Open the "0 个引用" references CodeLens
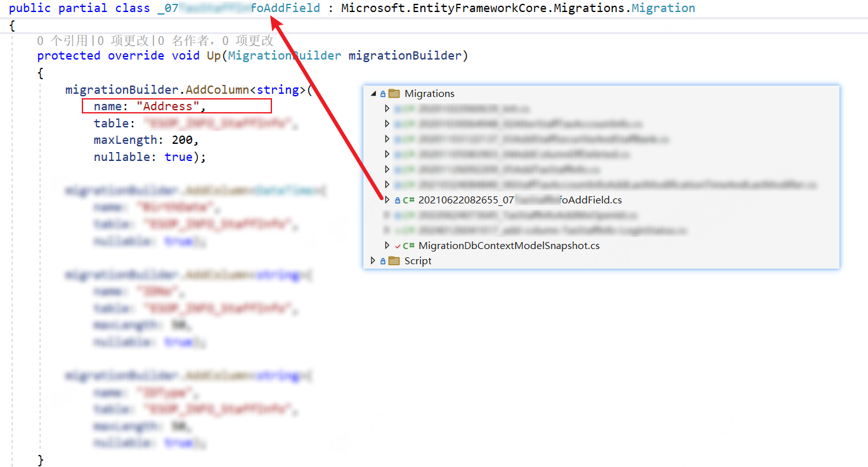 click(x=62, y=41)
